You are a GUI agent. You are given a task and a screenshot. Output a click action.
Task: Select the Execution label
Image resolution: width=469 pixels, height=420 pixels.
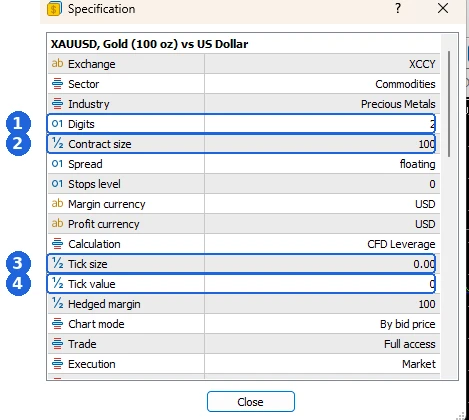[x=92, y=364]
